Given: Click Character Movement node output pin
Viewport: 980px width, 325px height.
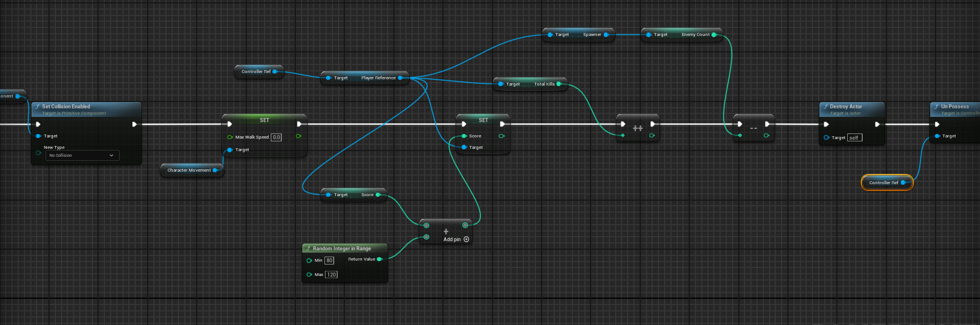Looking at the screenshot, I should point(215,170).
